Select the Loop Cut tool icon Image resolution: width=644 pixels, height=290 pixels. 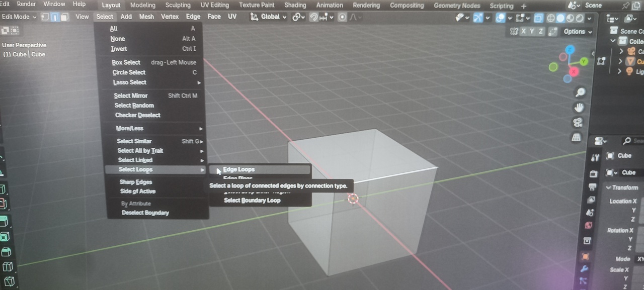pos(8,266)
